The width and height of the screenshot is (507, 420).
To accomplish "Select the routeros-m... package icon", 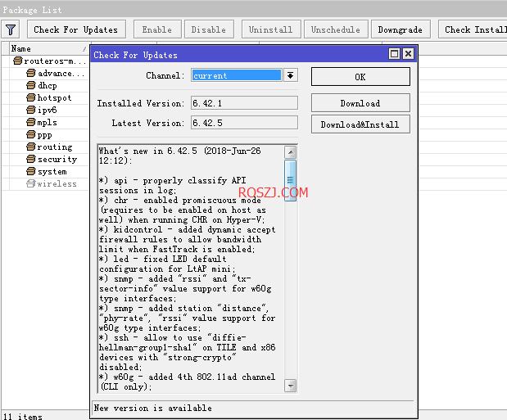I will click(x=18, y=61).
